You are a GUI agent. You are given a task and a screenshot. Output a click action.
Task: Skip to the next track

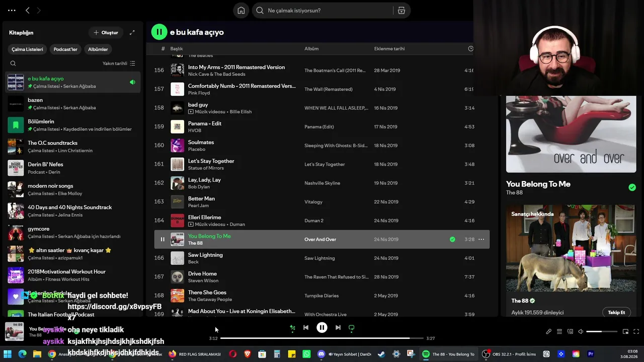point(338,328)
